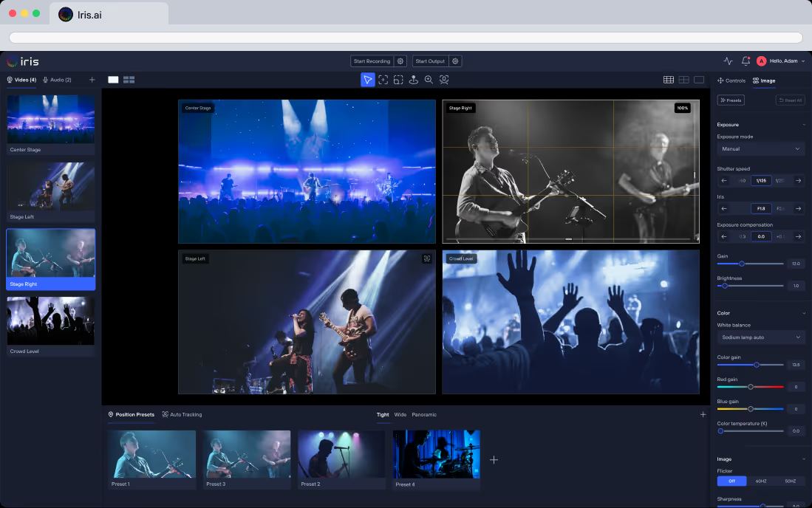Switch to Video (4) tab
Viewport: 812px width, 508px height.
click(21, 80)
